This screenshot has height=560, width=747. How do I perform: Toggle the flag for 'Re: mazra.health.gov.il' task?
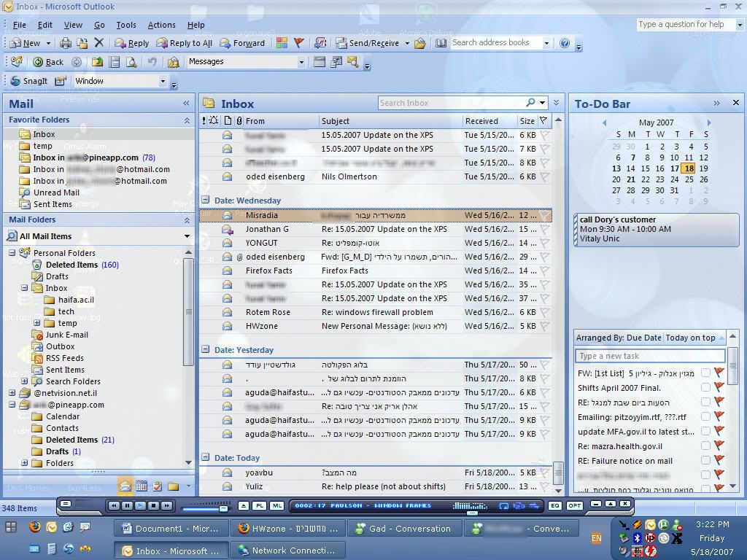click(719, 446)
